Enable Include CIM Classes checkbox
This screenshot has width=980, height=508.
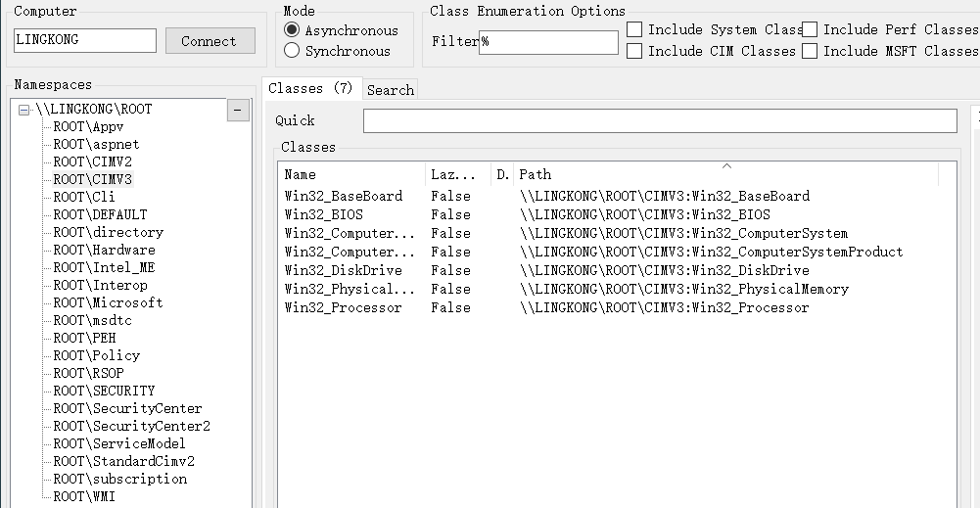[x=634, y=51]
